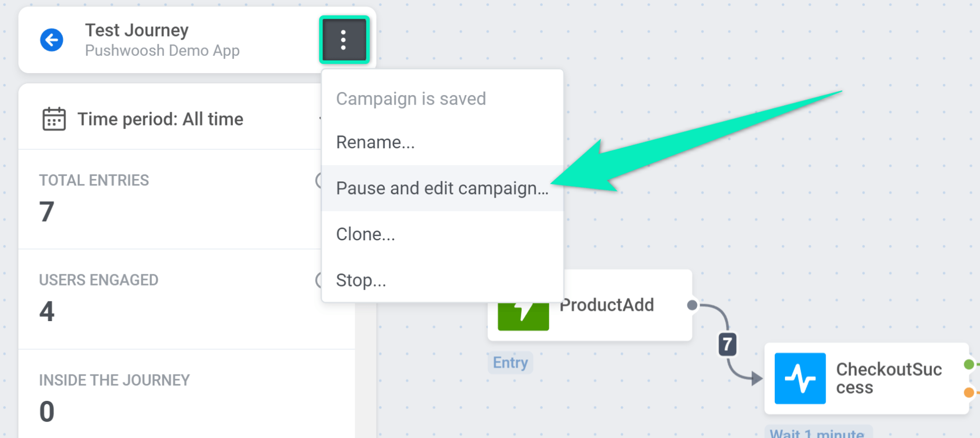
Task: Click orange output dot on CheckoutSuccess
Action: pyautogui.click(x=969, y=392)
